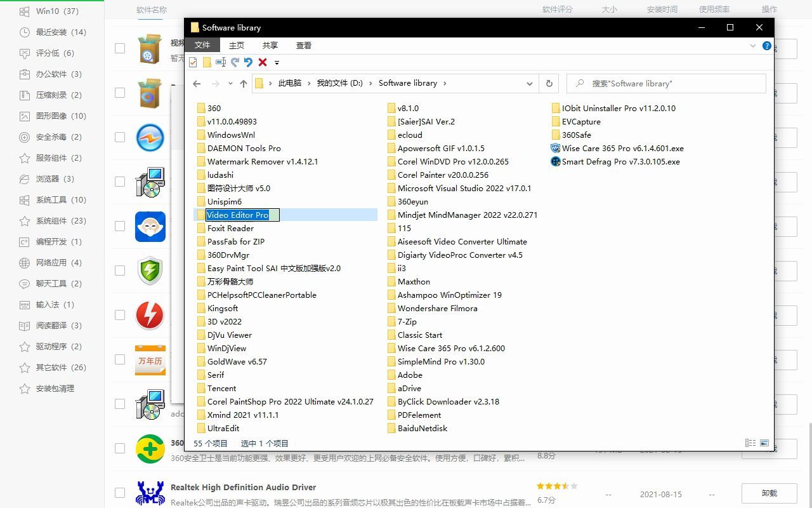812x508 pixels.
Task: Select the 系统工具 (10) sidebar category
Action: [53, 200]
